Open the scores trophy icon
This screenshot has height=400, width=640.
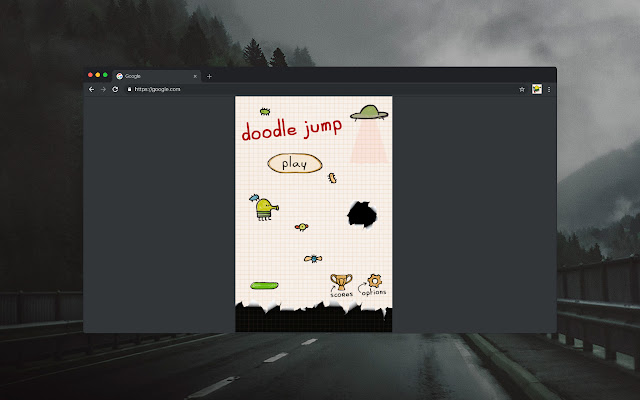(x=341, y=282)
